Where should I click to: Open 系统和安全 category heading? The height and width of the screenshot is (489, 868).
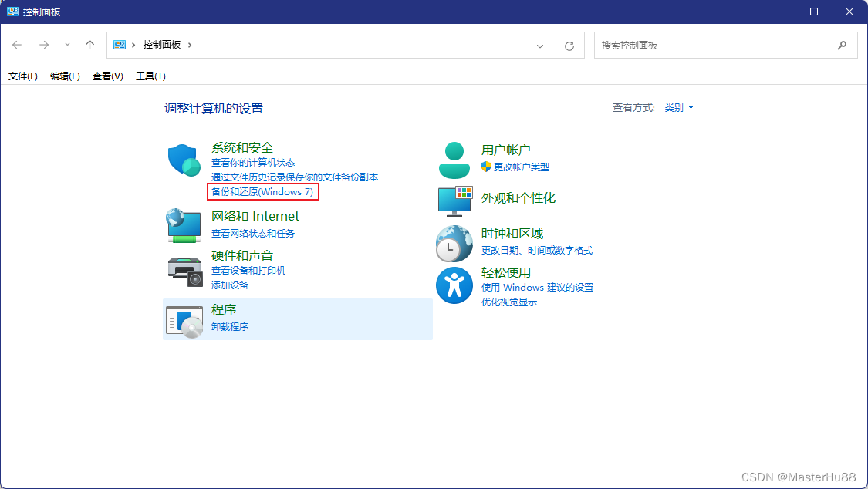pos(242,147)
